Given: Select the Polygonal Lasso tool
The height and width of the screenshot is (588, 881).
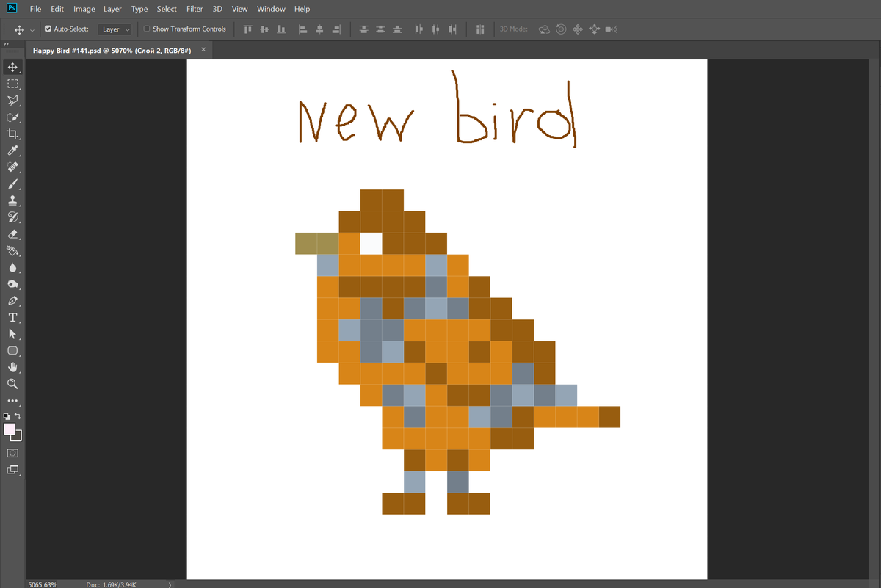Looking at the screenshot, I should tap(12, 101).
